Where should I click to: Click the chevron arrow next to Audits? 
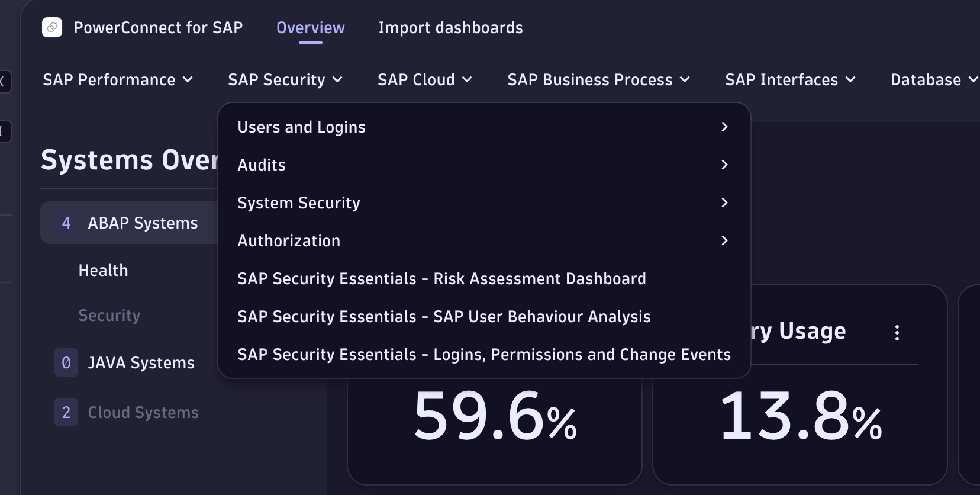coord(724,165)
